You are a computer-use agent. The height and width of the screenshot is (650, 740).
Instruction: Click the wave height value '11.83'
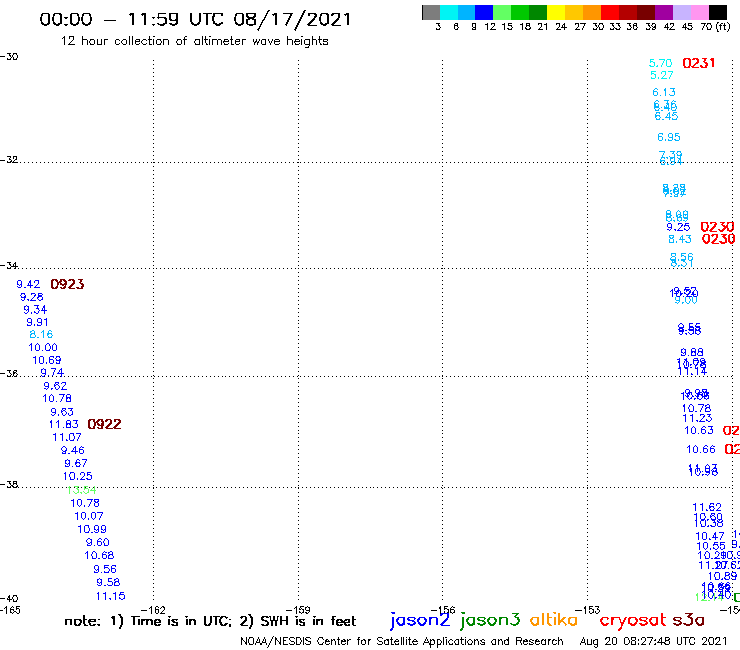[x=64, y=424]
